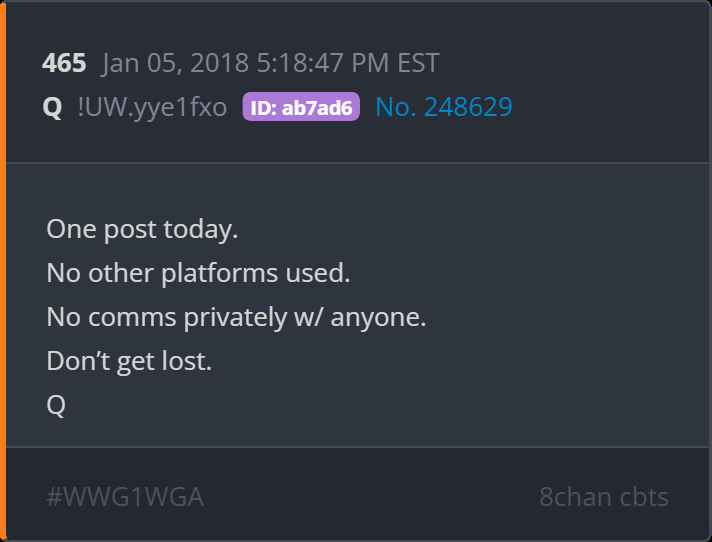Click the line "Don't get lost."
Image resolution: width=712 pixels, height=542 pixels.
coord(129,361)
